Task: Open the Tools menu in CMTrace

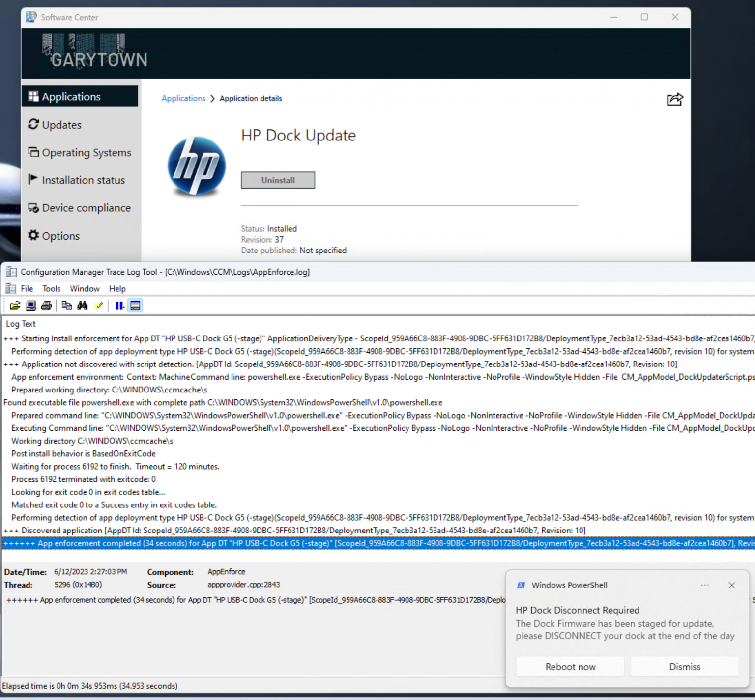Action: click(51, 288)
